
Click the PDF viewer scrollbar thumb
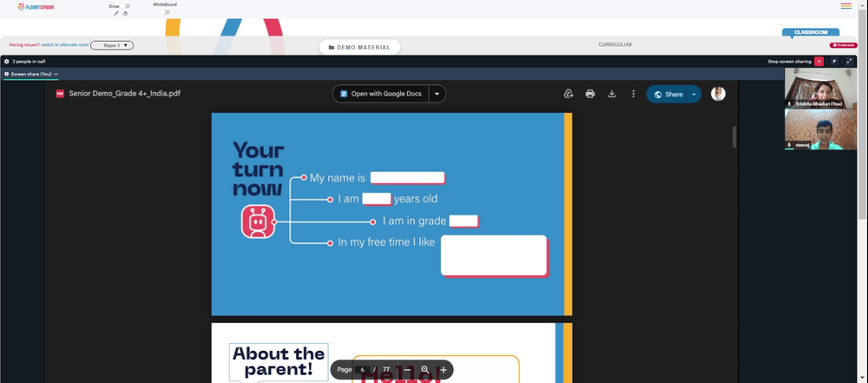click(x=734, y=137)
